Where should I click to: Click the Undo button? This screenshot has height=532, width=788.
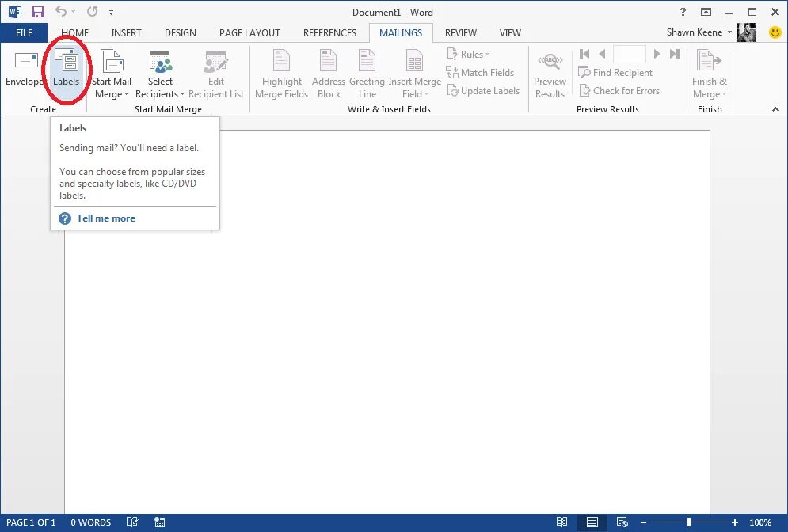61,12
